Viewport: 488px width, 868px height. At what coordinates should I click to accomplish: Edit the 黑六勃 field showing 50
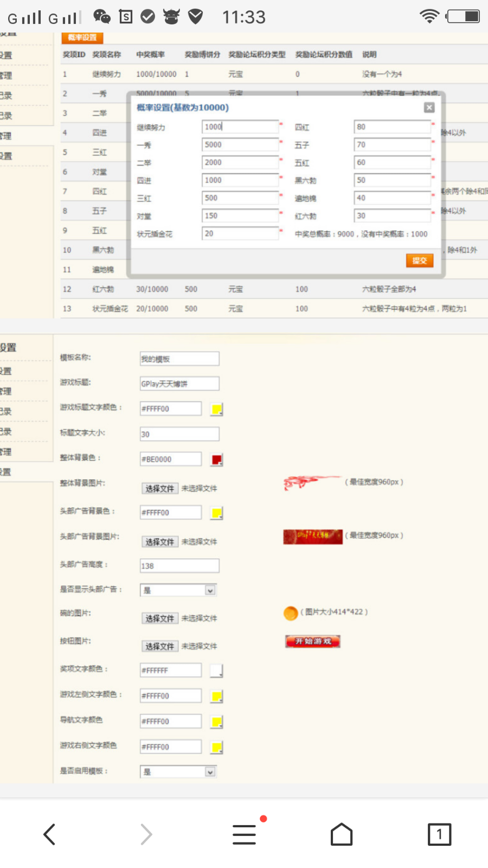tap(393, 180)
